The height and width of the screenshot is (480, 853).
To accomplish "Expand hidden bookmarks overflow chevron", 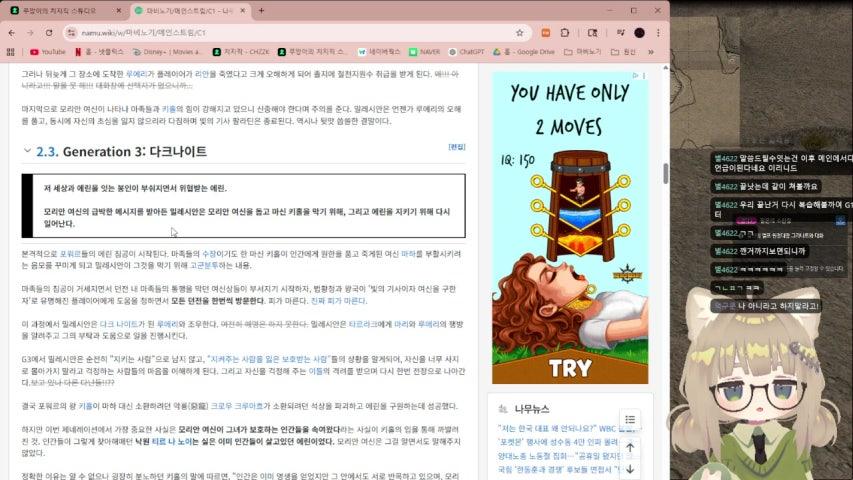I will pyautogui.click(x=651, y=52).
